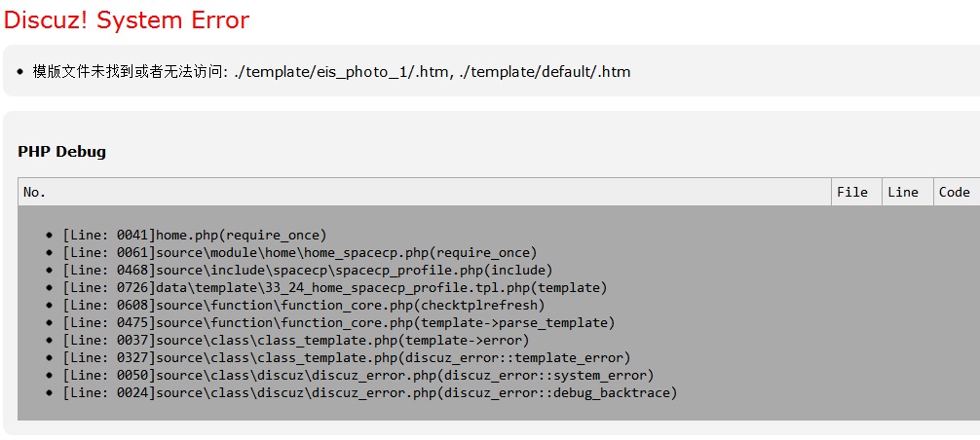
Task: Click the 33_24_home_spacecp_profile.tpl.php trace line
Action: tap(335, 288)
